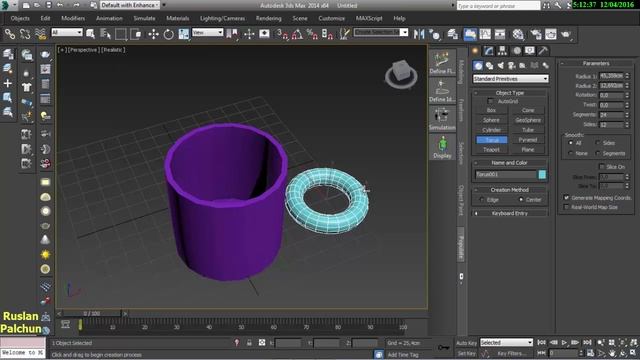Viewport: 640px width, 360px height.
Task: Select Smooth Sides radio button
Action: [598, 143]
